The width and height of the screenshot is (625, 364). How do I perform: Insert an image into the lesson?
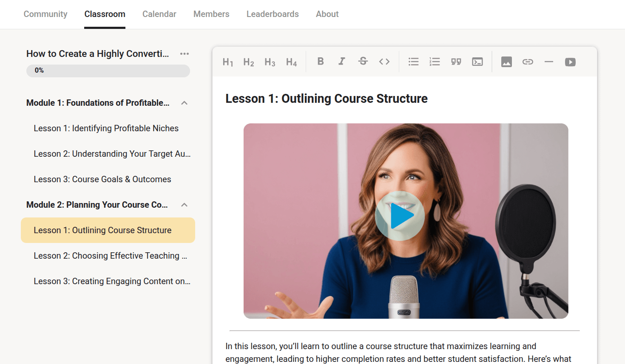point(506,62)
